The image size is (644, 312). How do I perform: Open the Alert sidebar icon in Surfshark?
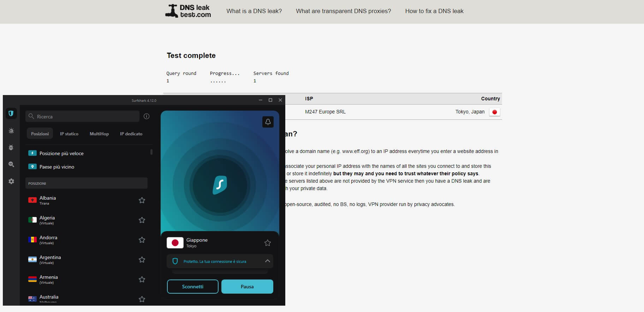point(11,131)
